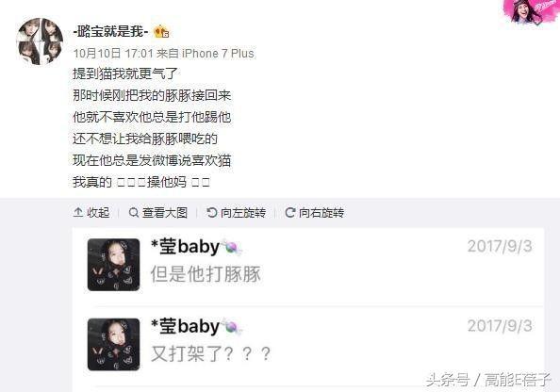Click candy emoji beside second *莹baby name
Image resolution: width=560 pixels, height=392 pixels.
coord(232,327)
